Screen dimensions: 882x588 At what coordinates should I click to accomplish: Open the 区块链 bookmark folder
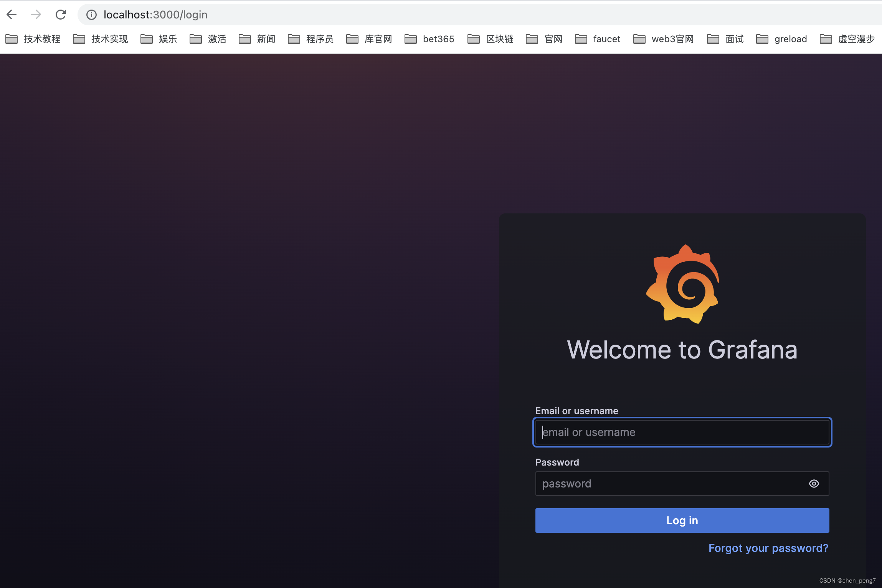pos(491,39)
